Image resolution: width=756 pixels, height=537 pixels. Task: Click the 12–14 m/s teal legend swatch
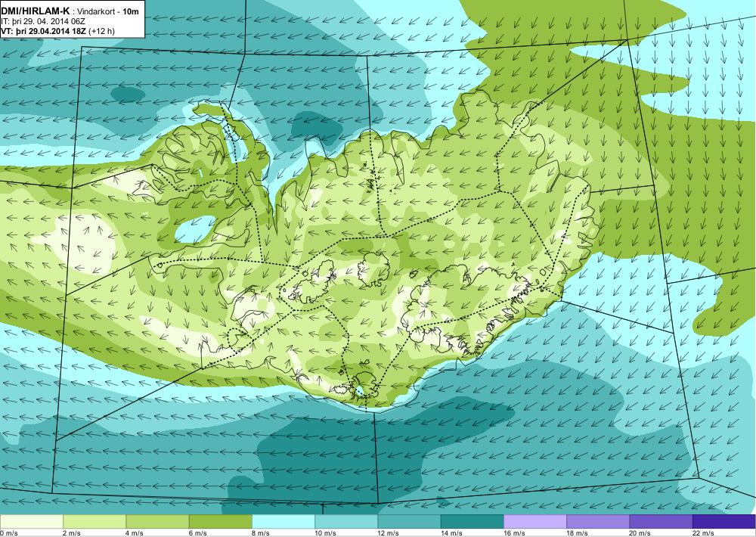409,522
